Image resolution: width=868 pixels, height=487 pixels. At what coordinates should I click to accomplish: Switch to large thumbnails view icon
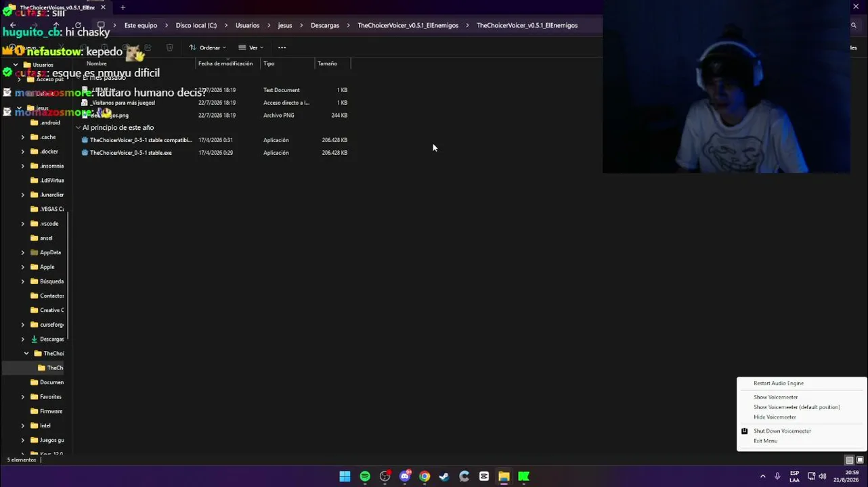[860, 460]
